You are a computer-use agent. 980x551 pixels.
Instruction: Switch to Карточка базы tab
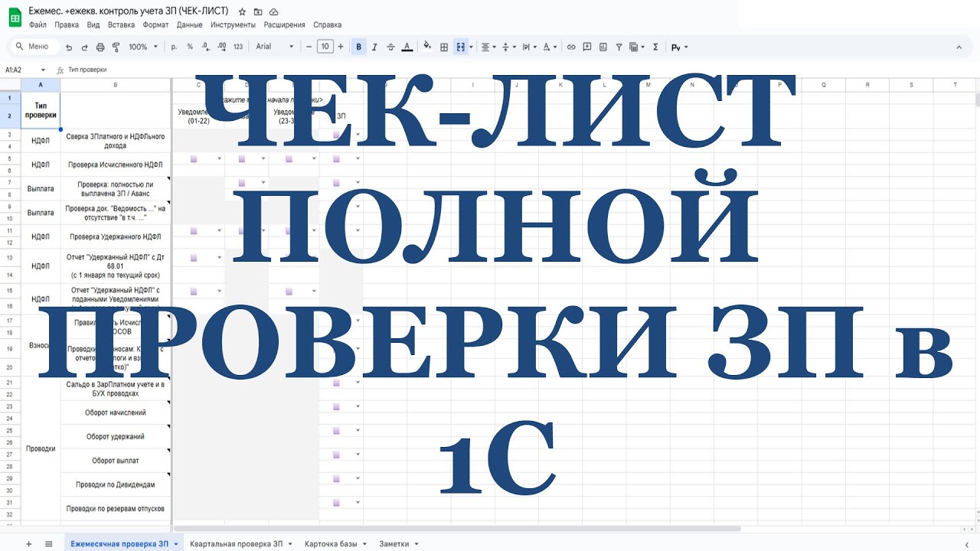coord(331,543)
